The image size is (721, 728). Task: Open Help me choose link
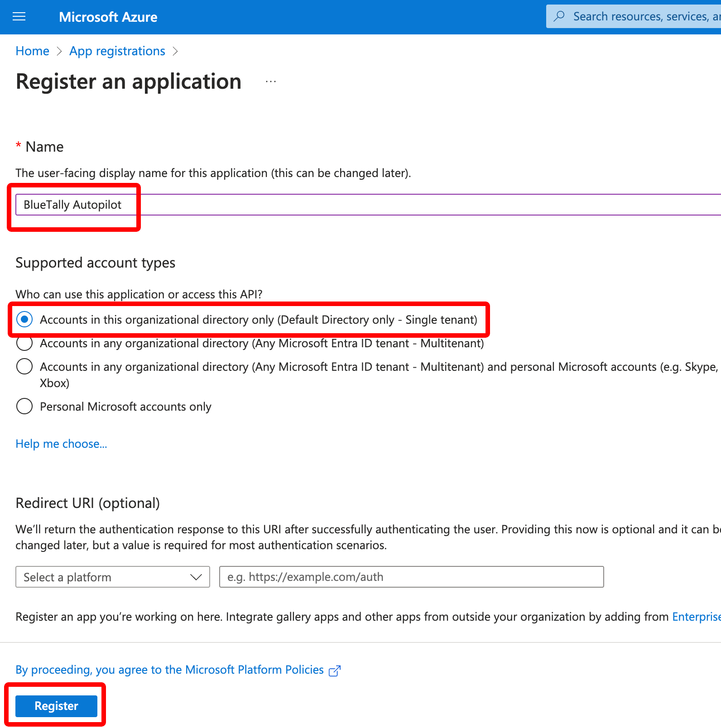click(62, 444)
